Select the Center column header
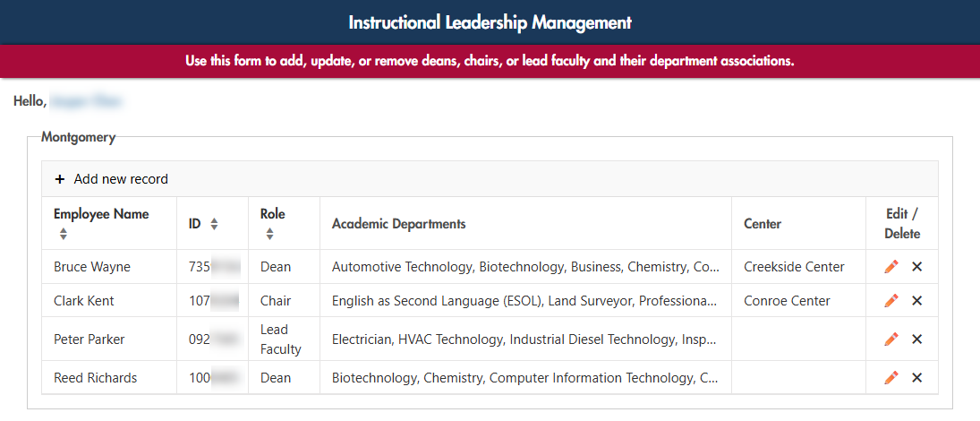 763,224
